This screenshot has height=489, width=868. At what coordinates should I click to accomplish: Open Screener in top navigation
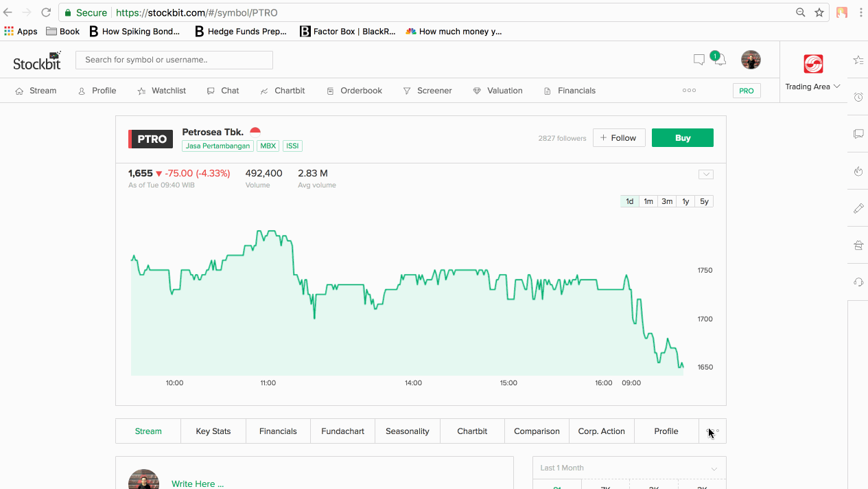(x=427, y=91)
